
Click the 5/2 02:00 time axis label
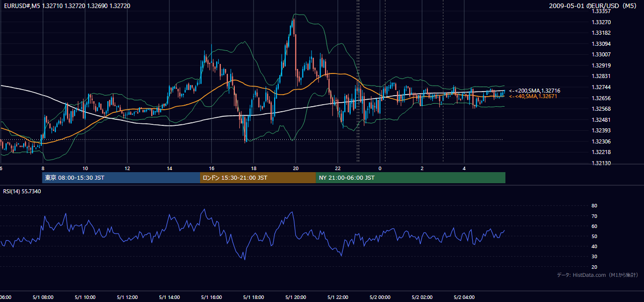422,297
